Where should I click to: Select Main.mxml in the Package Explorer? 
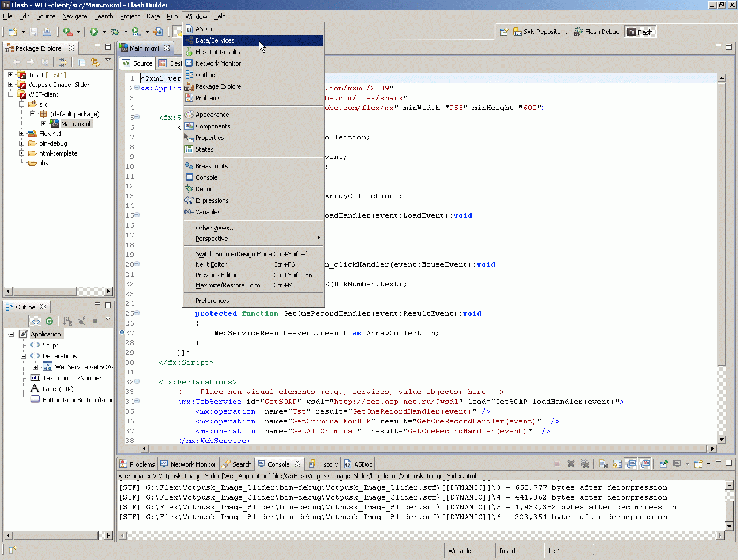pyautogui.click(x=76, y=124)
